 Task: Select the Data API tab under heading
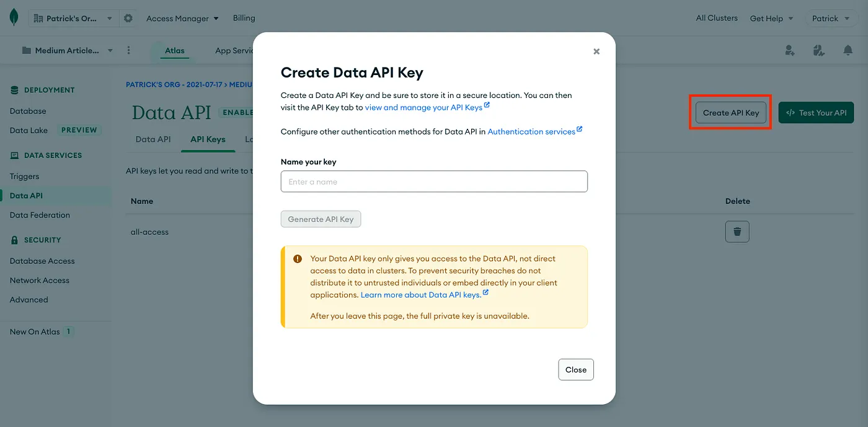coord(153,139)
